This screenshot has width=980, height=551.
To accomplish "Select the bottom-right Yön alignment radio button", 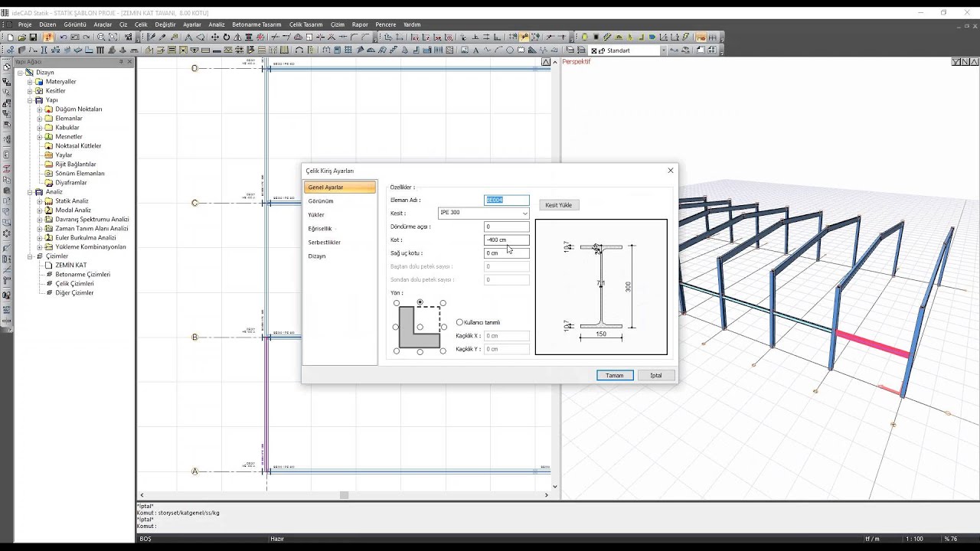I will coord(443,350).
